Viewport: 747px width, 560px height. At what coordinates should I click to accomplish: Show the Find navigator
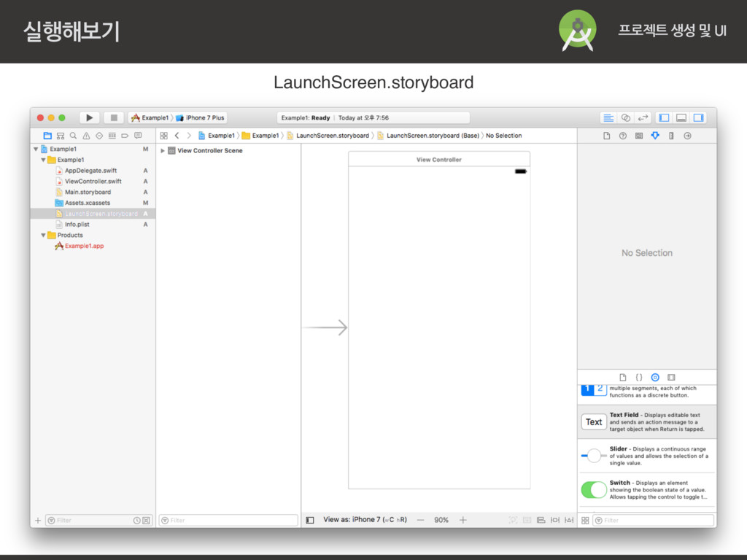coord(73,136)
